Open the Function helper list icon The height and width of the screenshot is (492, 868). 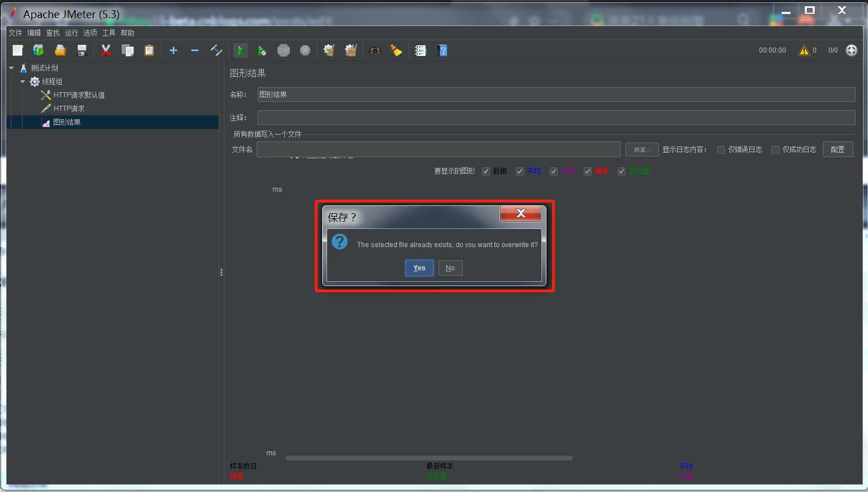pos(420,50)
